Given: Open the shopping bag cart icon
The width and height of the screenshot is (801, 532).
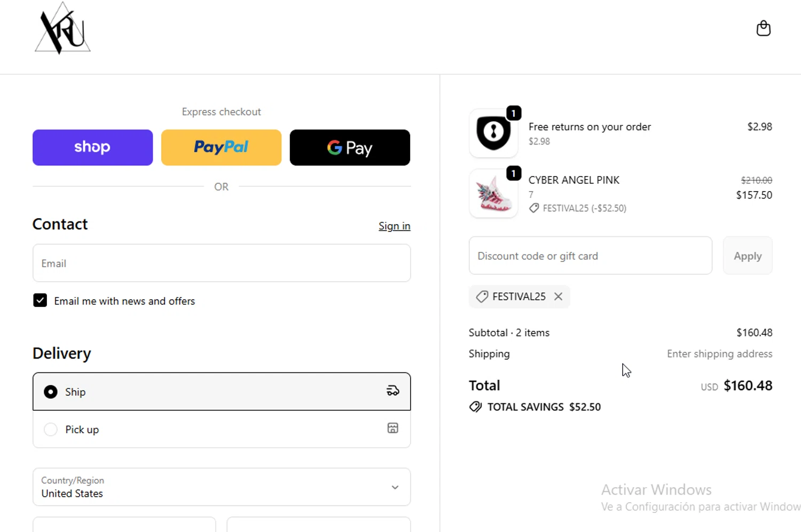Looking at the screenshot, I should point(763,28).
